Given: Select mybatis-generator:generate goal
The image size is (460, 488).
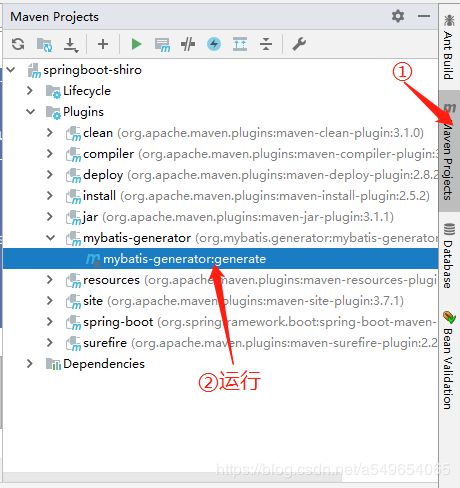Looking at the screenshot, I should pyautogui.click(x=221, y=259).
